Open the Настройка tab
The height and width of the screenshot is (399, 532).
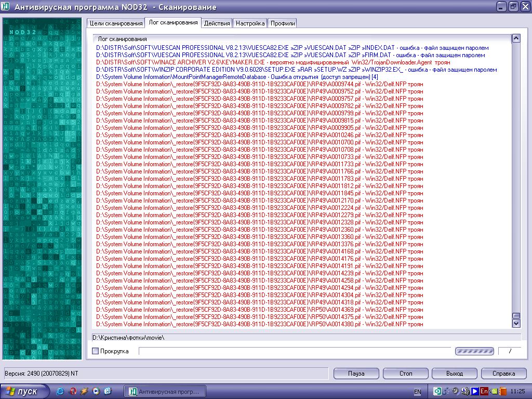(250, 23)
